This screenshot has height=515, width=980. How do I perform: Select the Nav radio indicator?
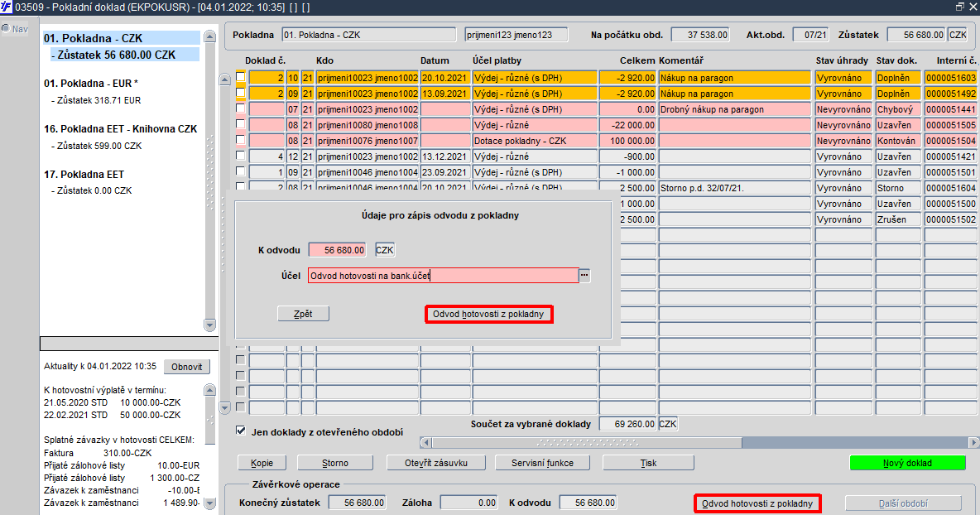[x=6, y=28]
